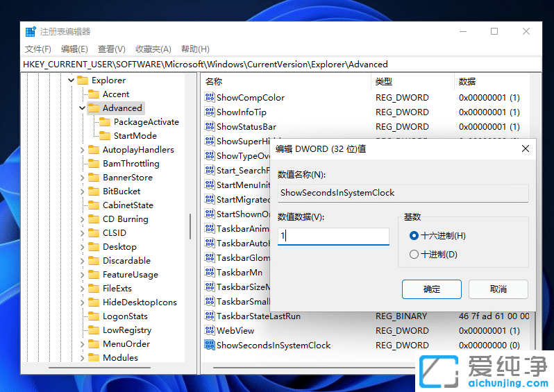554x392 pixels.
Task: Click the TaskbarMn value icon
Action: coord(210,272)
